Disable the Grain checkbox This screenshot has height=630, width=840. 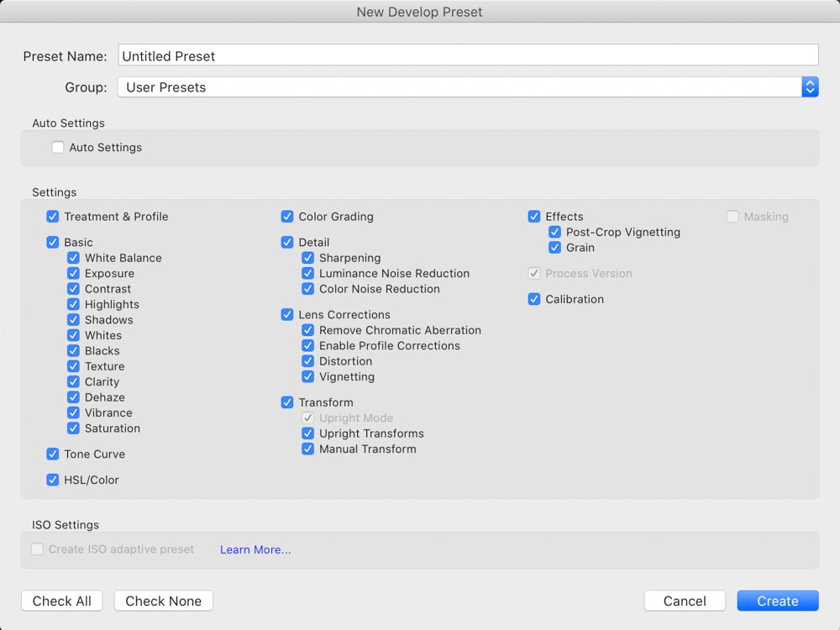555,248
